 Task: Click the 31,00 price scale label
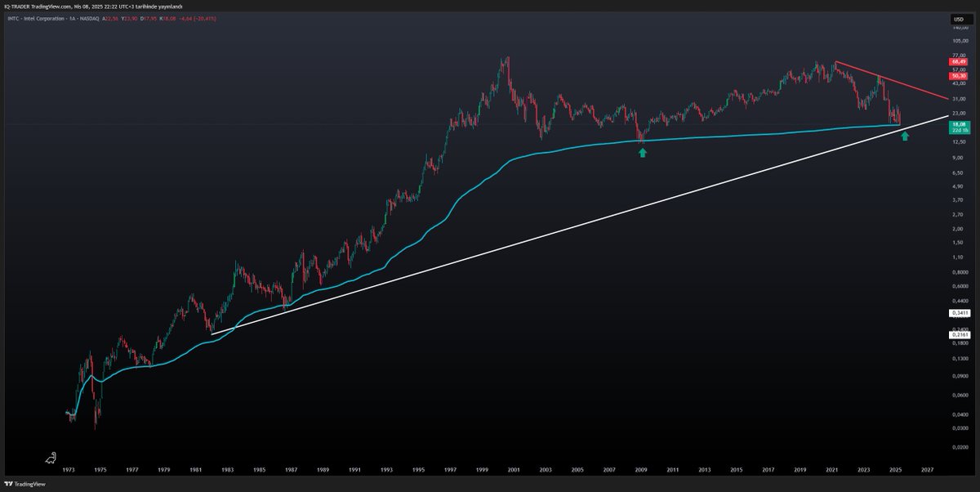(957, 99)
